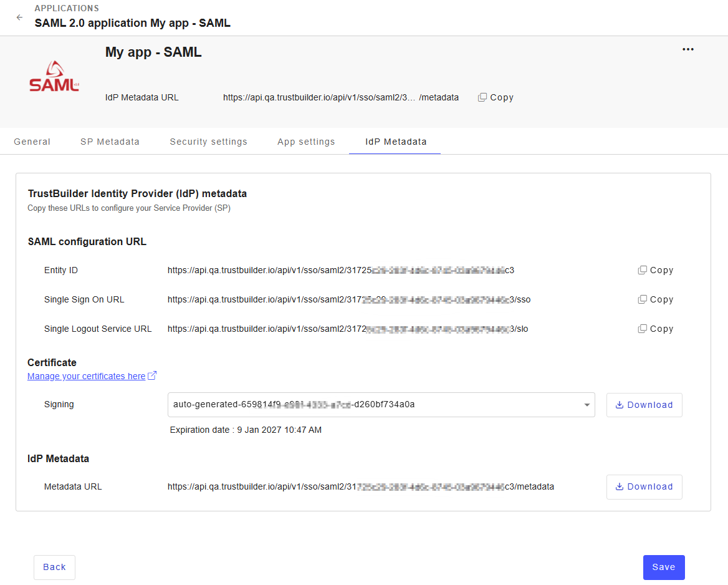This screenshot has width=728, height=585.
Task: Go to the Security settings tab
Action: [208, 142]
